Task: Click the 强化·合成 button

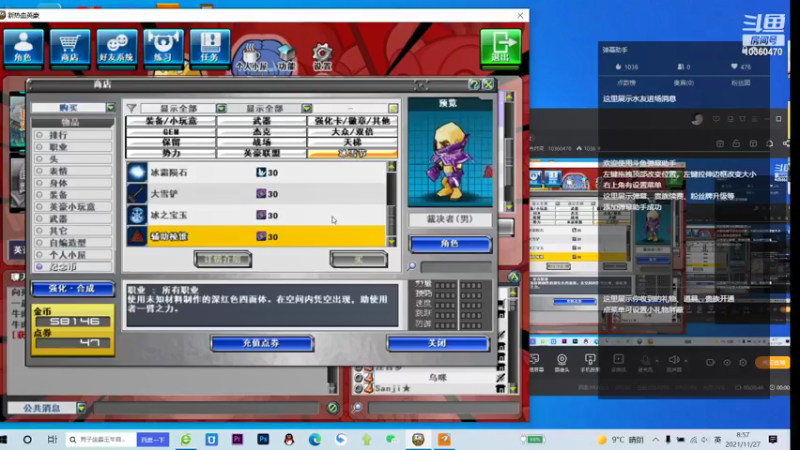Action: coord(72,289)
